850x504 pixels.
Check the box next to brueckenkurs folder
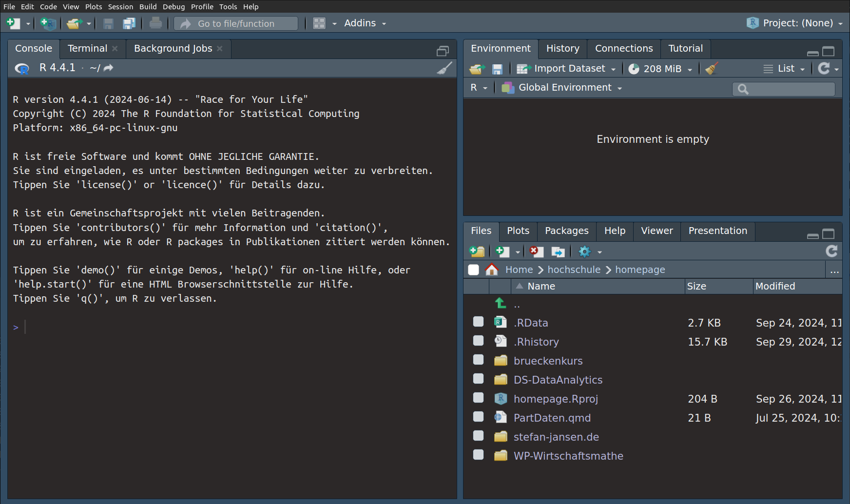click(x=479, y=360)
